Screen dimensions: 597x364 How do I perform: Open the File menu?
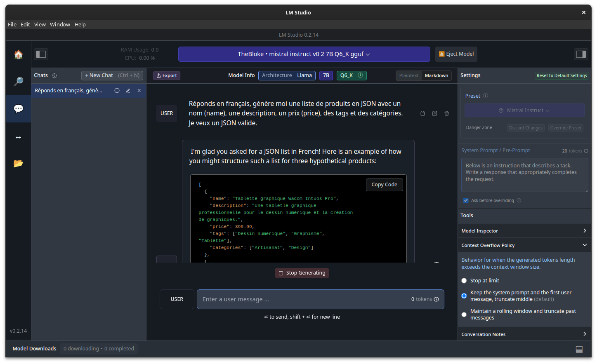tap(12, 25)
